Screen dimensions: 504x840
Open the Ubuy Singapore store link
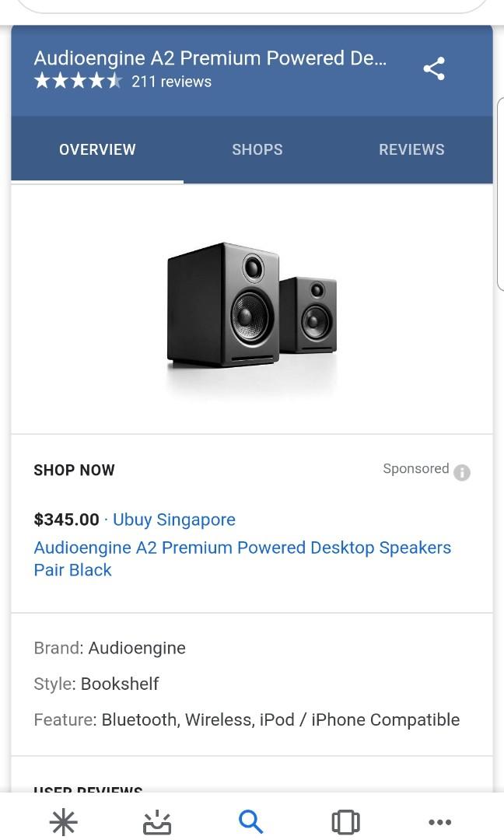[173, 520]
